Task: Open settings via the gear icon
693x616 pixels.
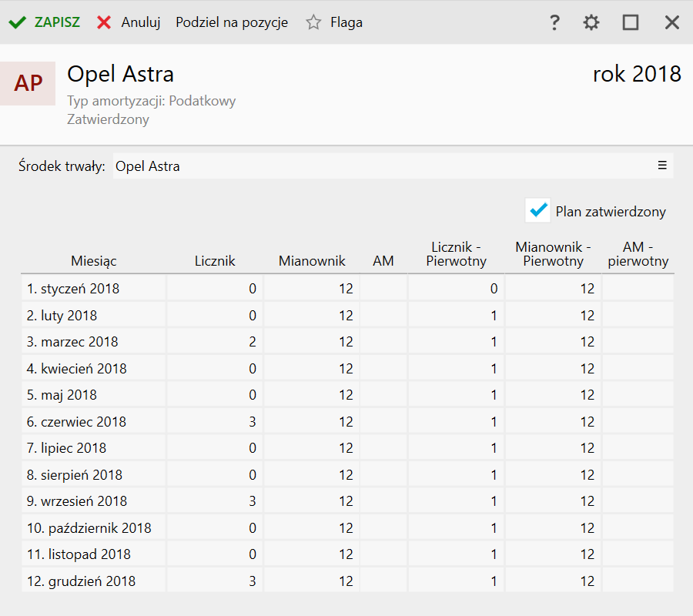Action: click(x=591, y=22)
